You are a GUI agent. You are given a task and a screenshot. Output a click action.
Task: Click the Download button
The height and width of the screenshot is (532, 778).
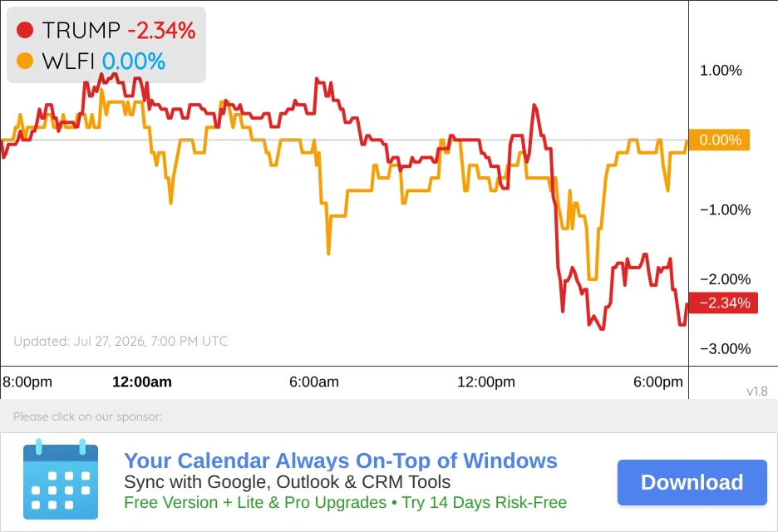point(692,482)
